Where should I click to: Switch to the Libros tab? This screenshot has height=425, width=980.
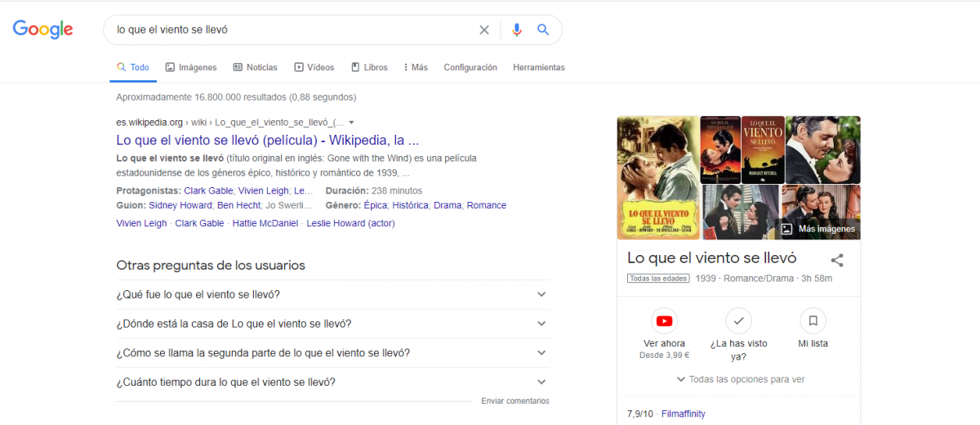tap(369, 68)
